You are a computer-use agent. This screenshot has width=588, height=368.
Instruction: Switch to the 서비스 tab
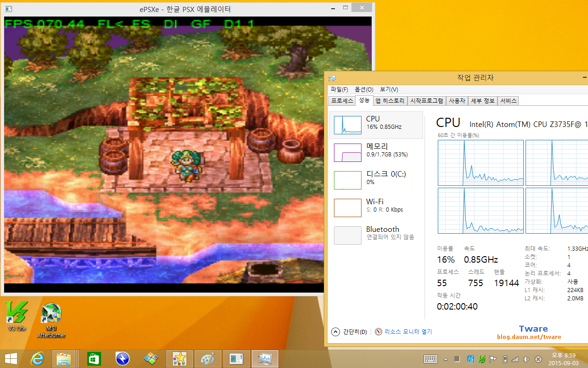[x=509, y=101]
